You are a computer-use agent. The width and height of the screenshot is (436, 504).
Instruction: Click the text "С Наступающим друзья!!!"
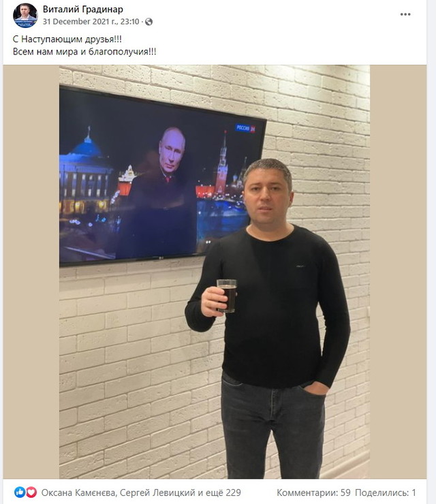[x=67, y=40]
